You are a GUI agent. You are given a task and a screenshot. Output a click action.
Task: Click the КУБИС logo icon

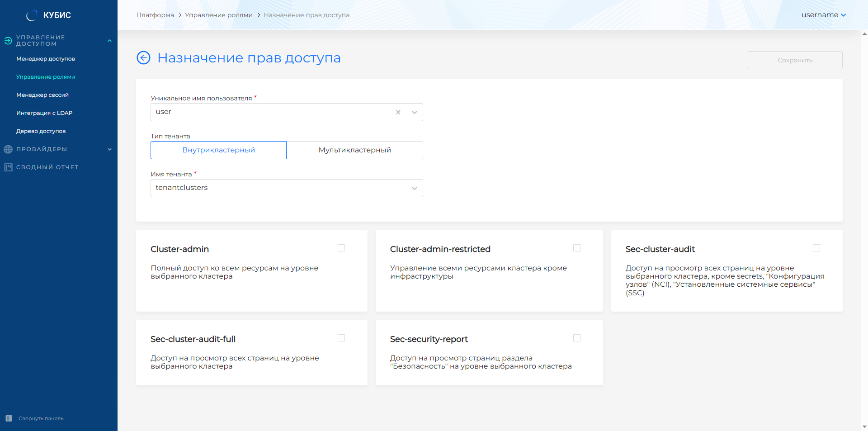pyautogui.click(x=31, y=15)
